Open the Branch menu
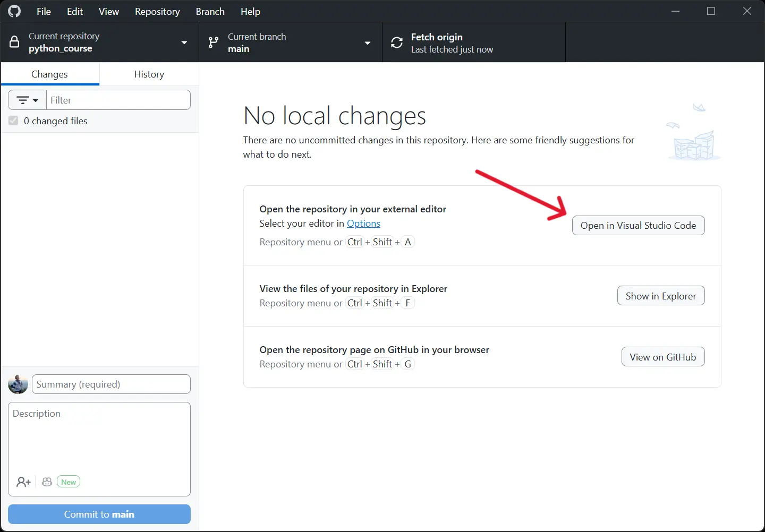The height and width of the screenshot is (532, 765). pyautogui.click(x=210, y=11)
